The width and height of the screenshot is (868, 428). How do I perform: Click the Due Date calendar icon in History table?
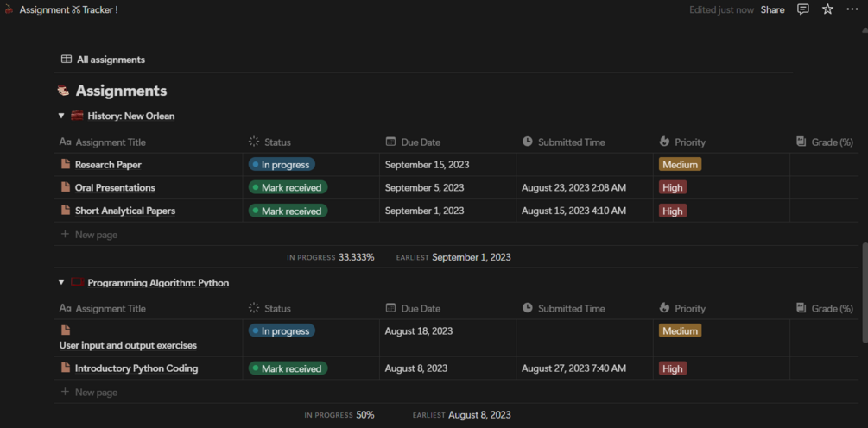click(390, 142)
